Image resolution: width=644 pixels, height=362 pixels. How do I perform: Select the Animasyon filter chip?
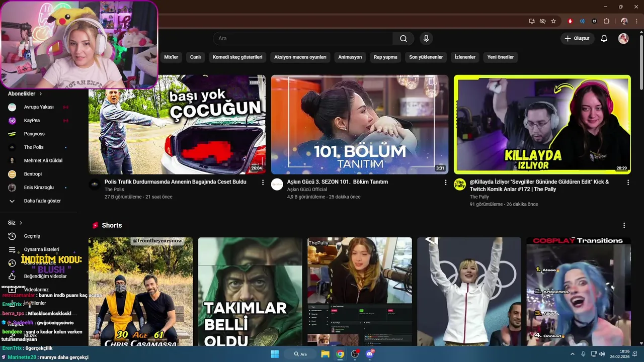pos(350,57)
